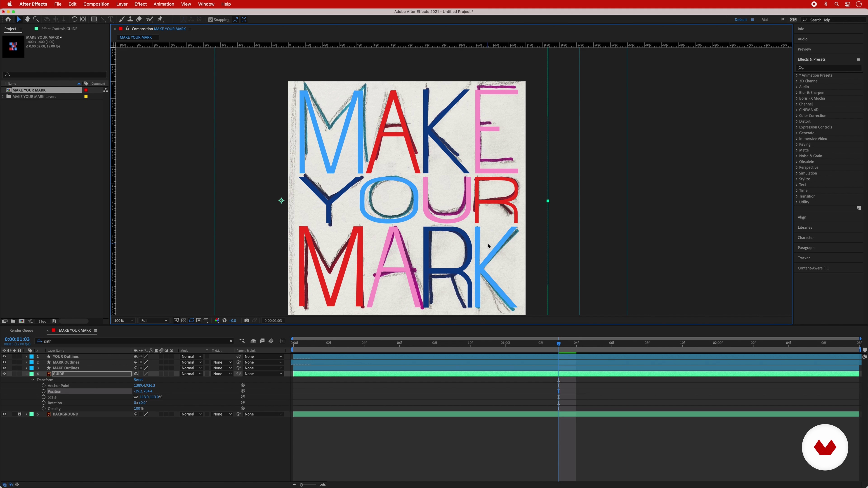Select the Eraser tool

(x=139, y=19)
